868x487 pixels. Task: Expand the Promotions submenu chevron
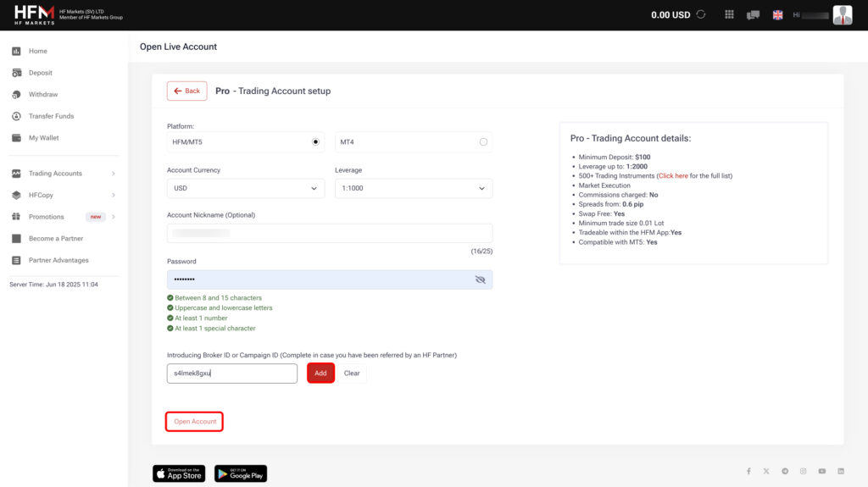(x=114, y=216)
